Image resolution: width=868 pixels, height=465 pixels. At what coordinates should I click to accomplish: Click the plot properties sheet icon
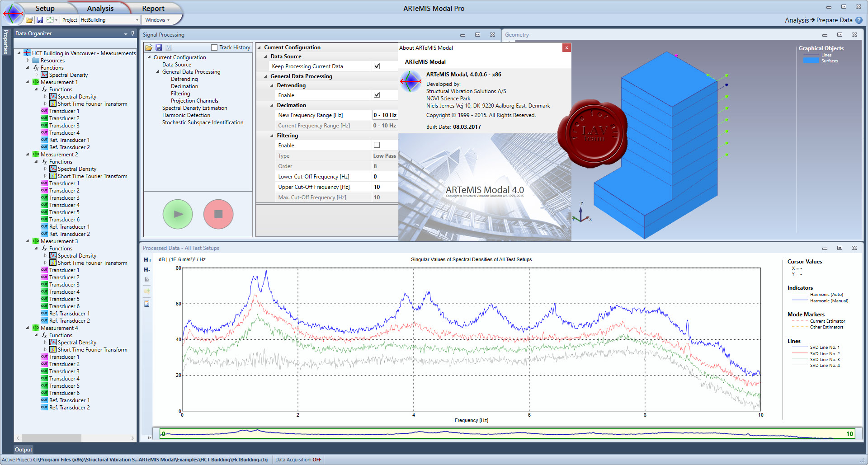click(x=147, y=304)
